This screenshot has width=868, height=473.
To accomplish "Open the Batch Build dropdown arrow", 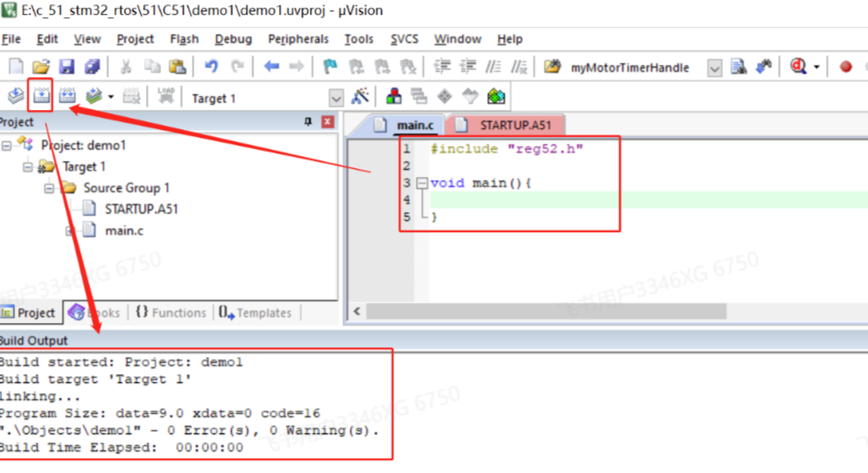I will coord(111,97).
